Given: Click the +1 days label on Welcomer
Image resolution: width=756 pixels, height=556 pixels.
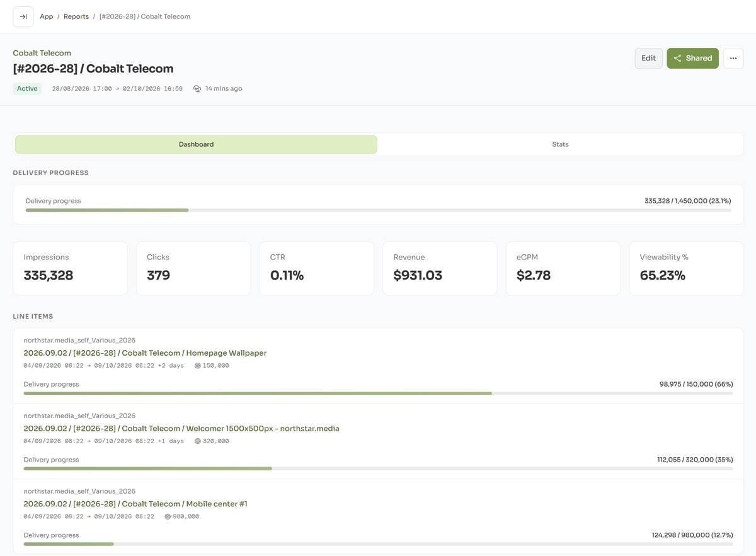Looking at the screenshot, I should click(x=171, y=441).
